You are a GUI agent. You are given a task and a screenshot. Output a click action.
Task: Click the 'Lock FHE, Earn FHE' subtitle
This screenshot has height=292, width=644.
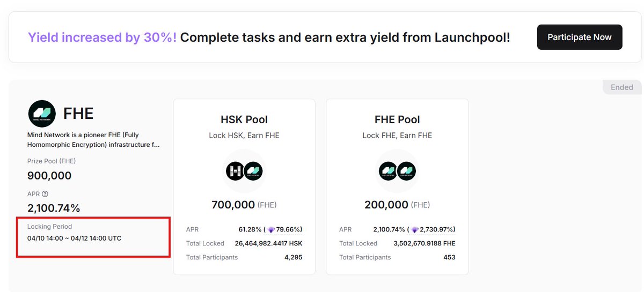tap(397, 136)
